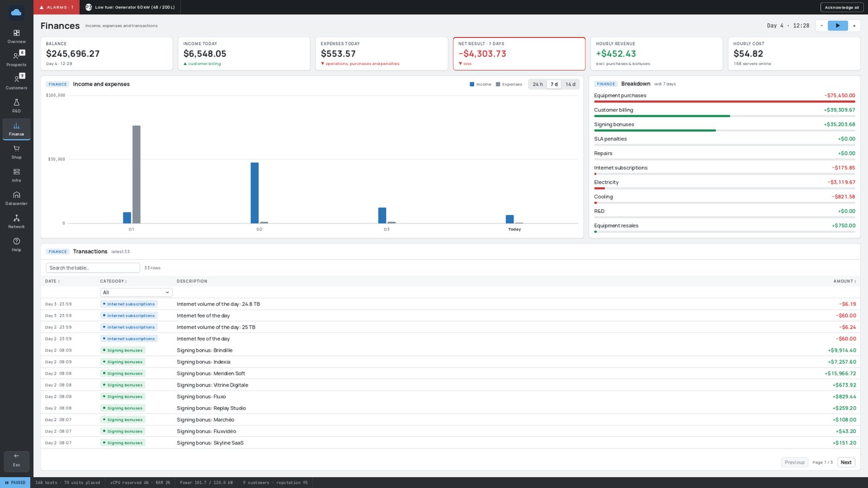
Task: Click the D1 expenses gray bar
Action: [x=136, y=175]
